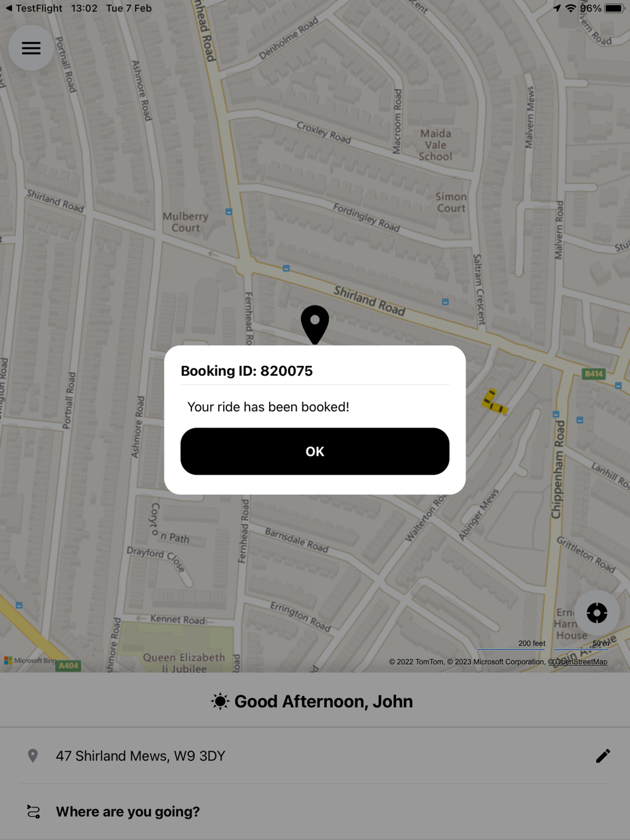This screenshot has height=840, width=630.
Task: Tap the grey pickup location pin icon
Action: 33,756
